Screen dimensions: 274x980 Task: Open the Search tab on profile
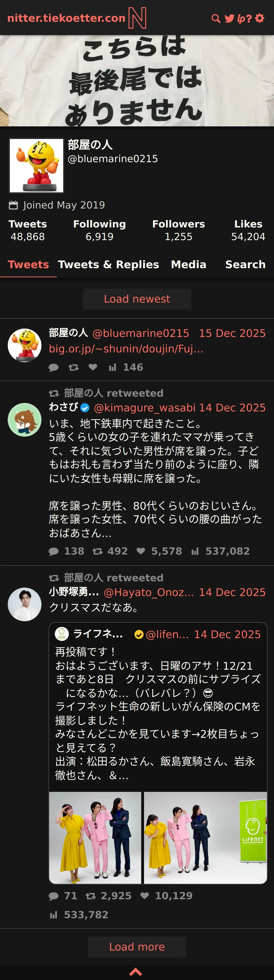coord(245,264)
